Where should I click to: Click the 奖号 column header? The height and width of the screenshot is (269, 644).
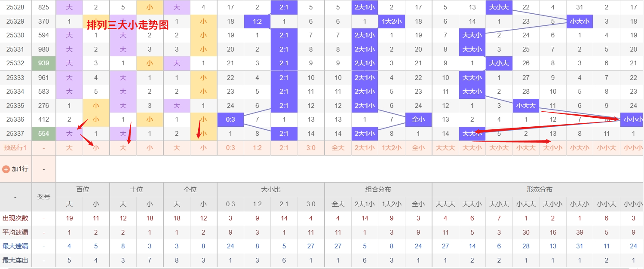coord(43,196)
